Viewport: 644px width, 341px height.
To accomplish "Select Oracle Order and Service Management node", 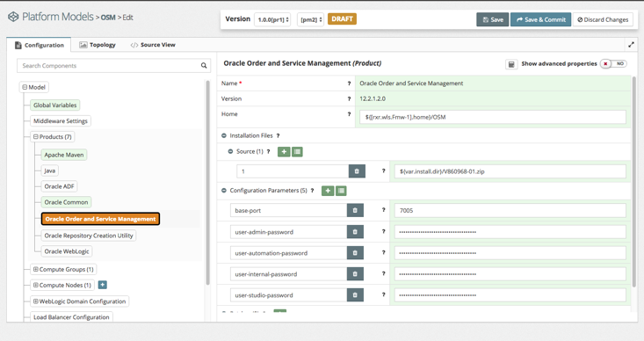I will pyautogui.click(x=100, y=219).
